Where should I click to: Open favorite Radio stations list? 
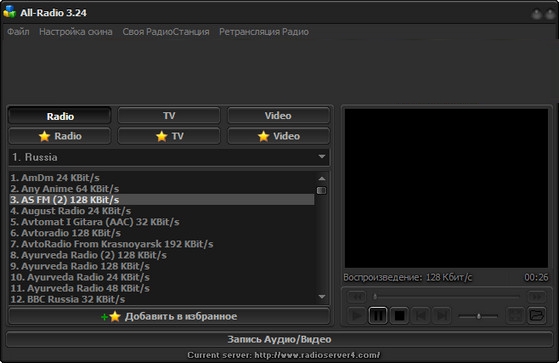point(60,136)
